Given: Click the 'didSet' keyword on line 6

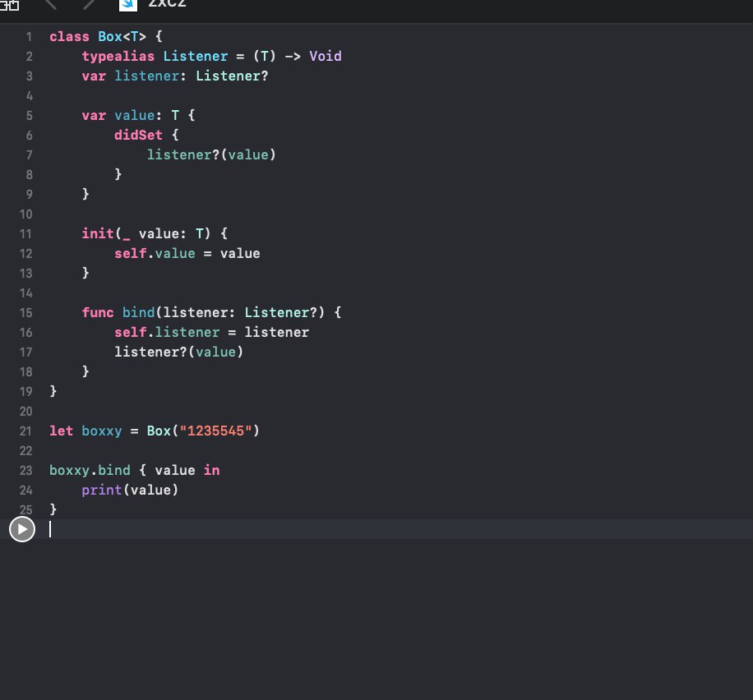Looking at the screenshot, I should point(138,135).
